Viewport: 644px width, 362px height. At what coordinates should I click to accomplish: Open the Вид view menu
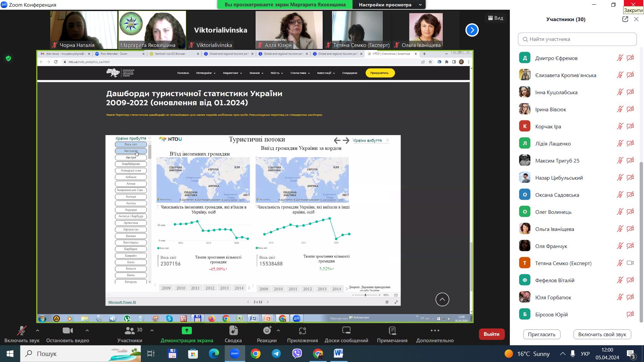point(495,18)
